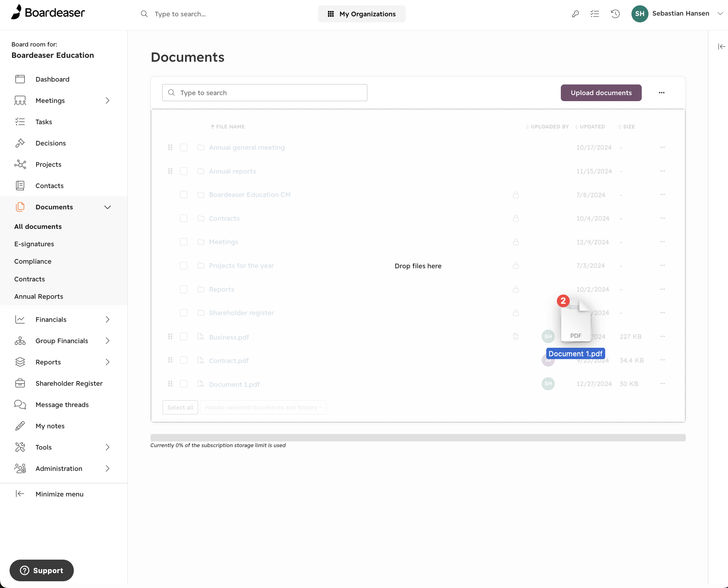Expand the Administration submenu chevron

pyautogui.click(x=108, y=468)
